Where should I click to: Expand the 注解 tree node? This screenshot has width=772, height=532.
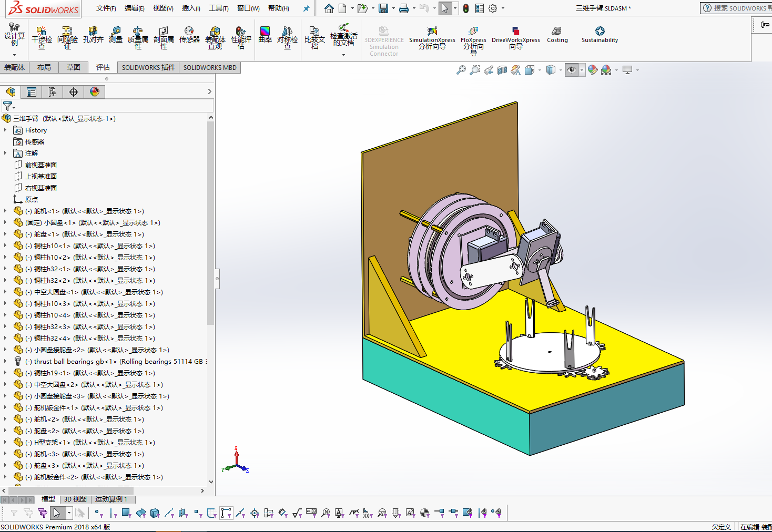click(5, 153)
